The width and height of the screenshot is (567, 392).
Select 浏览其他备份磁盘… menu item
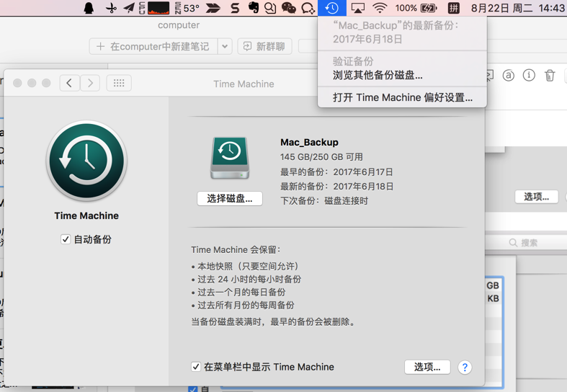coord(402,75)
